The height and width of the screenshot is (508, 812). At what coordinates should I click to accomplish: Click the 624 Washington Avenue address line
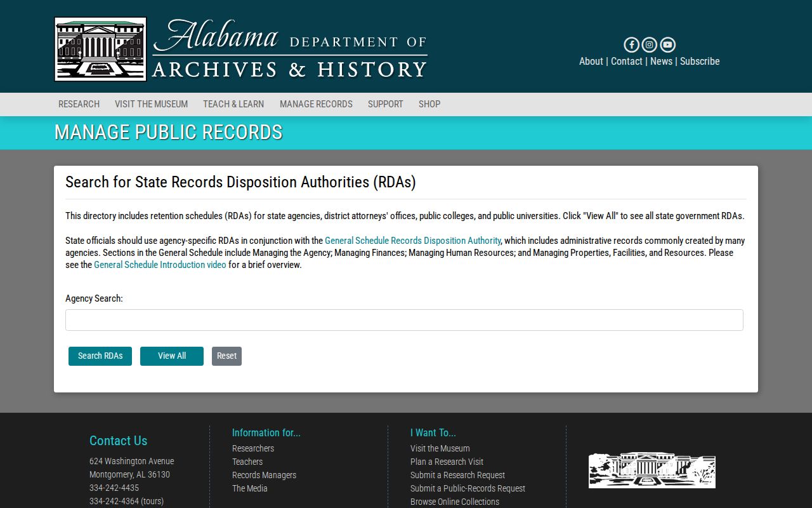click(x=131, y=461)
